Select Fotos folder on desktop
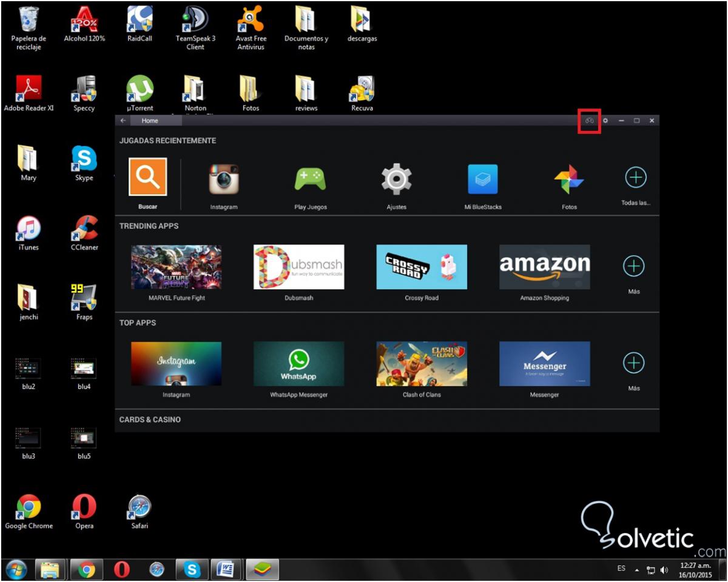Viewport: 728px width, 582px height. [251, 94]
